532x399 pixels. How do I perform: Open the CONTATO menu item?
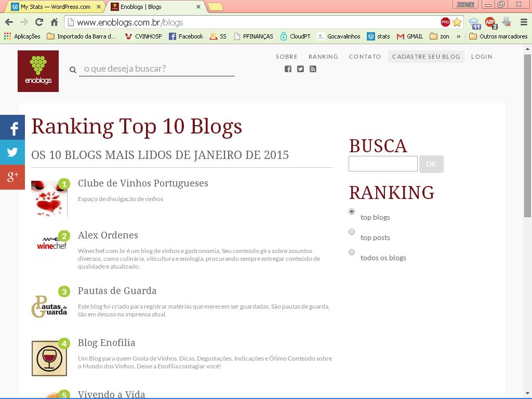click(x=365, y=57)
